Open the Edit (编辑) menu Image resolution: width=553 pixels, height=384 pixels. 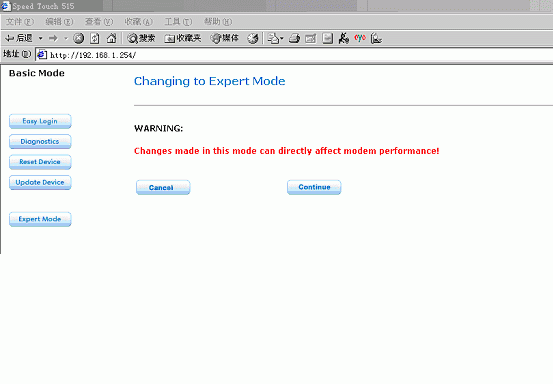(x=59, y=22)
